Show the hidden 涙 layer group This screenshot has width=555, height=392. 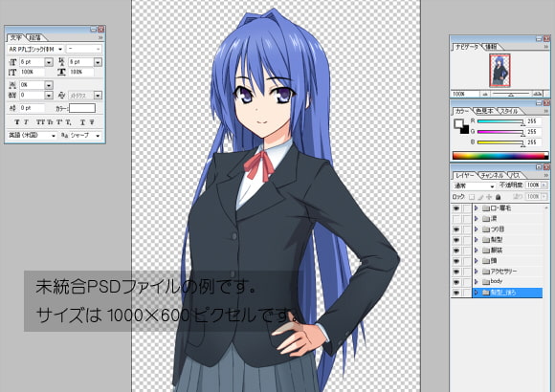(456, 219)
